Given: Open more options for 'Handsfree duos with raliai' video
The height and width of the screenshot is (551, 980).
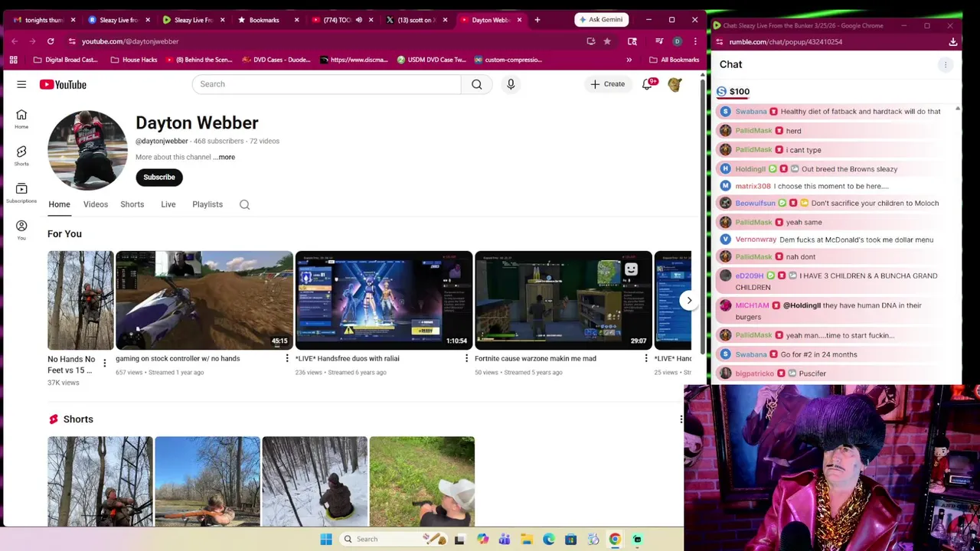Looking at the screenshot, I should coord(466,359).
